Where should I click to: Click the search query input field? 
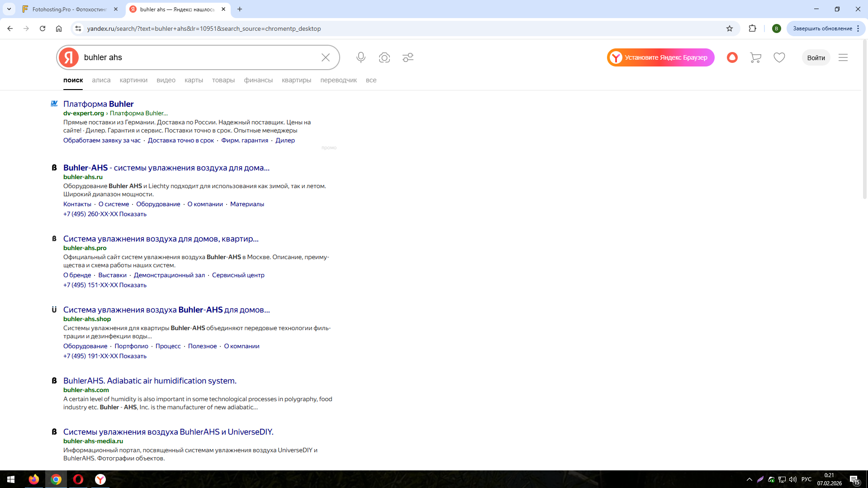point(199,57)
